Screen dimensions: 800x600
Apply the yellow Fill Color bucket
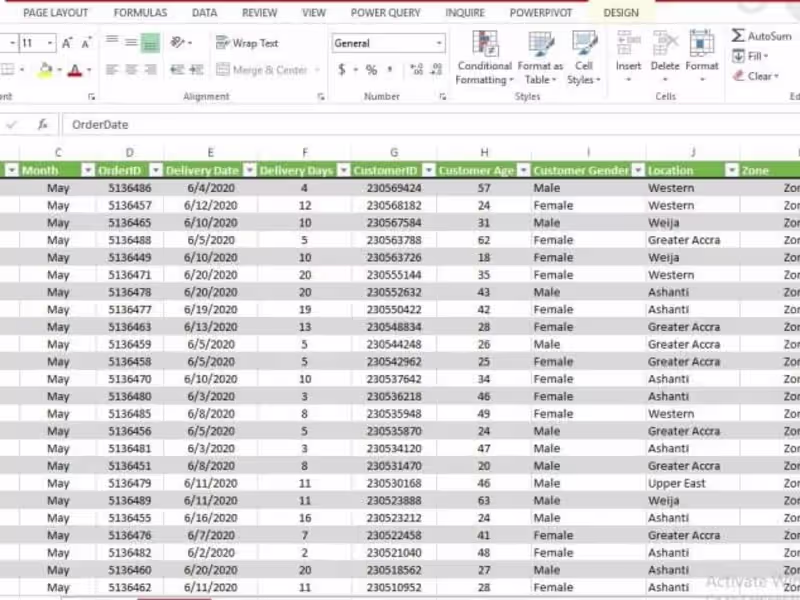click(45, 69)
